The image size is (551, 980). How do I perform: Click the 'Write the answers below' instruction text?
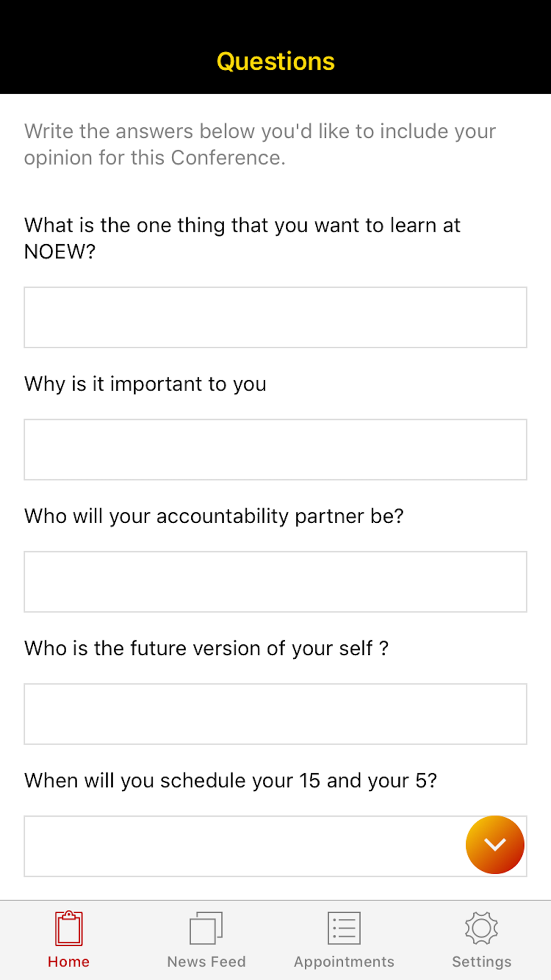260,144
